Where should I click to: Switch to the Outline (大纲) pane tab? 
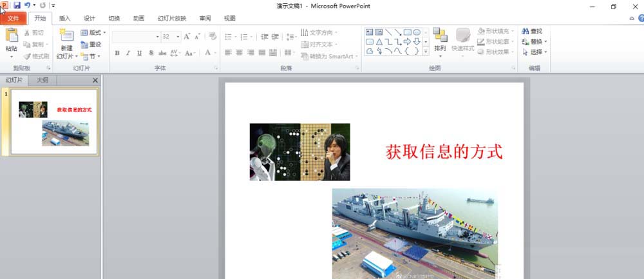[43, 80]
